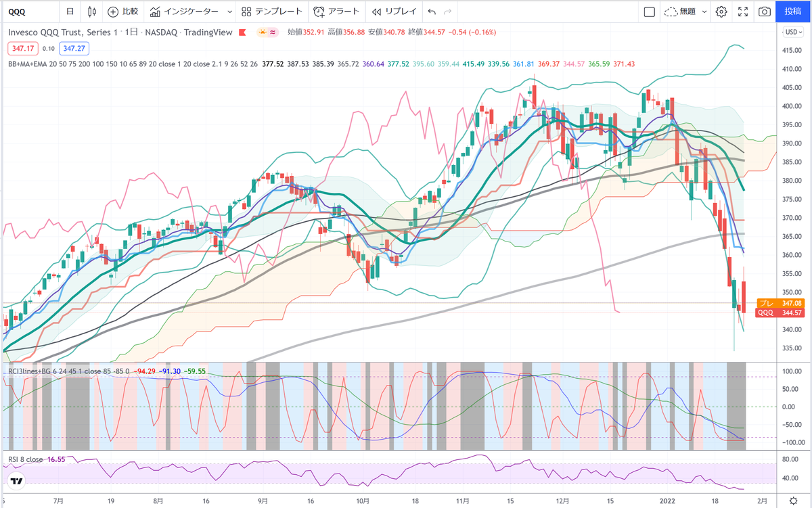This screenshot has height=508, width=812.
Task: Click the RCI value −94.29
Action: point(144,371)
